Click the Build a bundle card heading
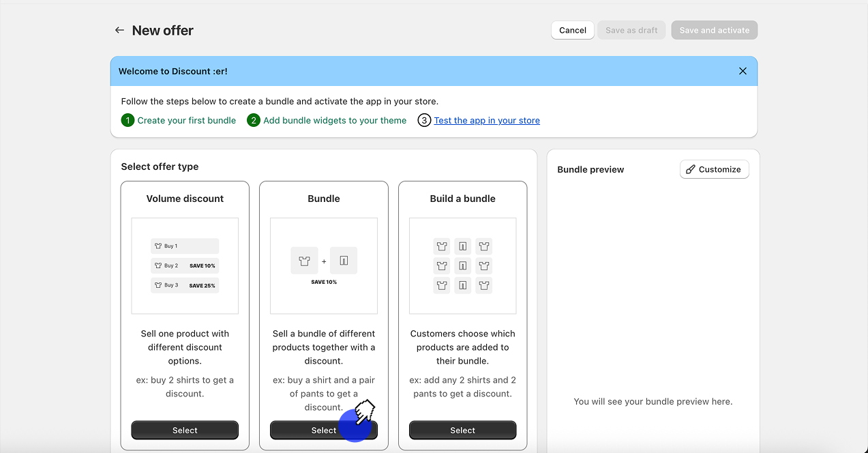The width and height of the screenshot is (868, 453). [x=462, y=199]
